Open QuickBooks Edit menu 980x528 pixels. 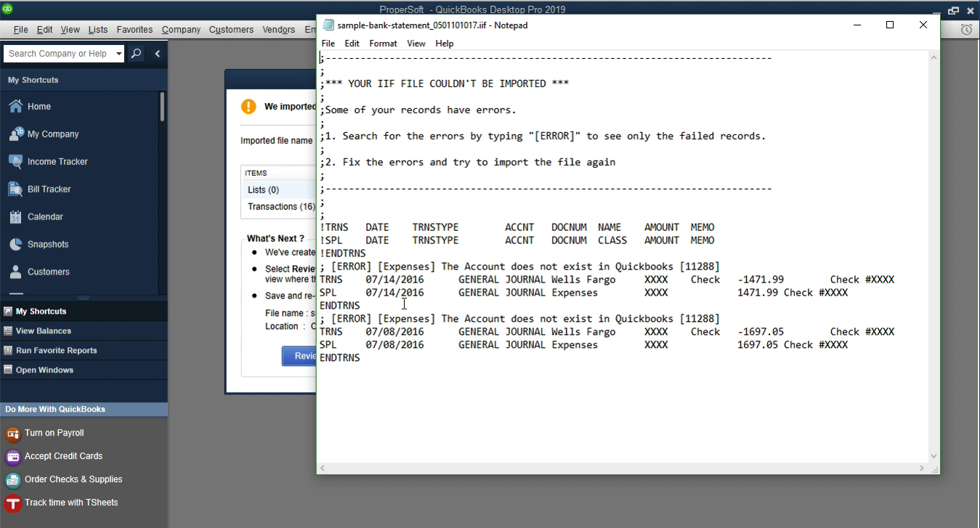(45, 30)
